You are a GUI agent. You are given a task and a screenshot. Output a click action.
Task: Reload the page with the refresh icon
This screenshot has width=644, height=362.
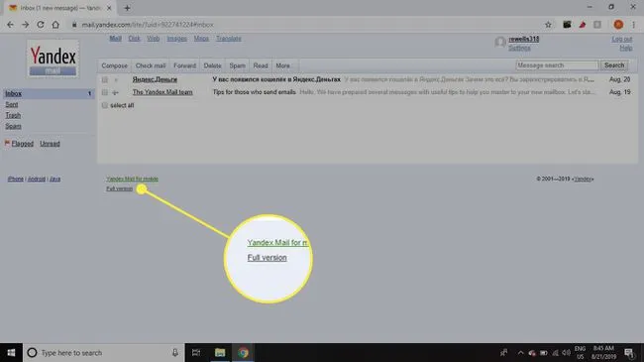pos(41,25)
